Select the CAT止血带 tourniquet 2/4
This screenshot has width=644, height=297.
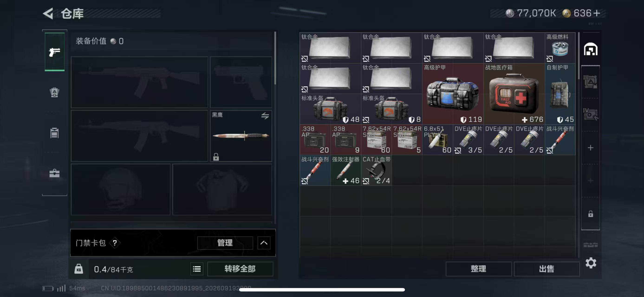point(376,170)
